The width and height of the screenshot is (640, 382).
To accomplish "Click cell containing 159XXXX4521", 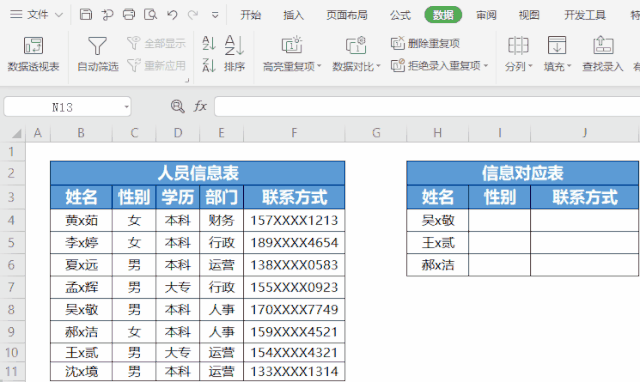I will point(294,332).
